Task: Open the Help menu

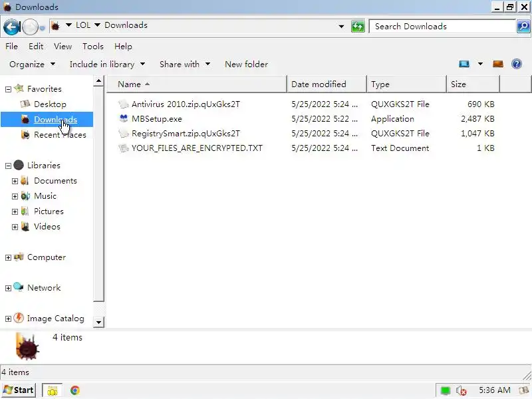Action: [x=123, y=46]
